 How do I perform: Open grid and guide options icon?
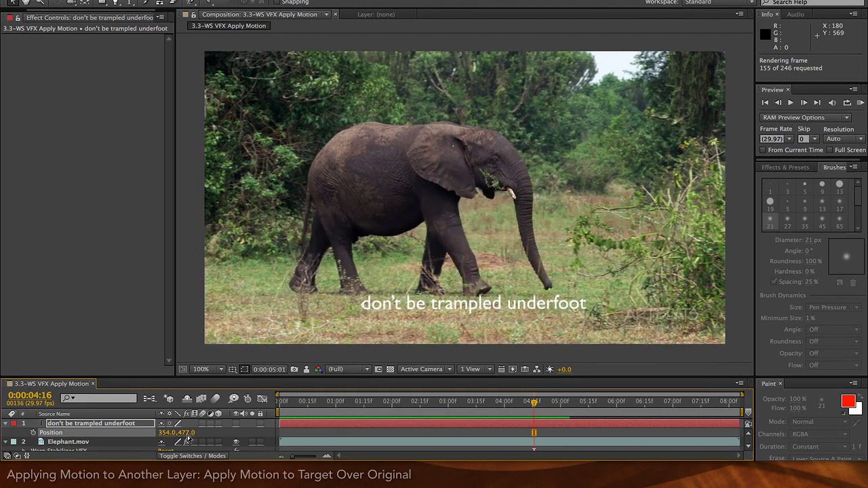pyautogui.click(x=233, y=369)
